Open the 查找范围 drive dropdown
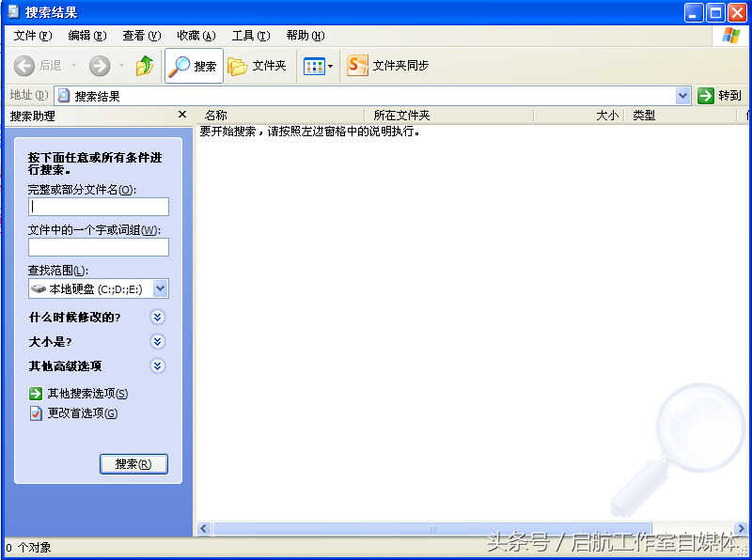The height and width of the screenshot is (560, 752). (x=161, y=289)
